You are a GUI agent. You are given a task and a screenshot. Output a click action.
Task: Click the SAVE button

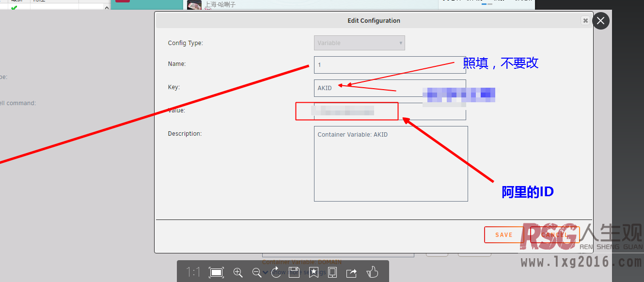[504, 235]
